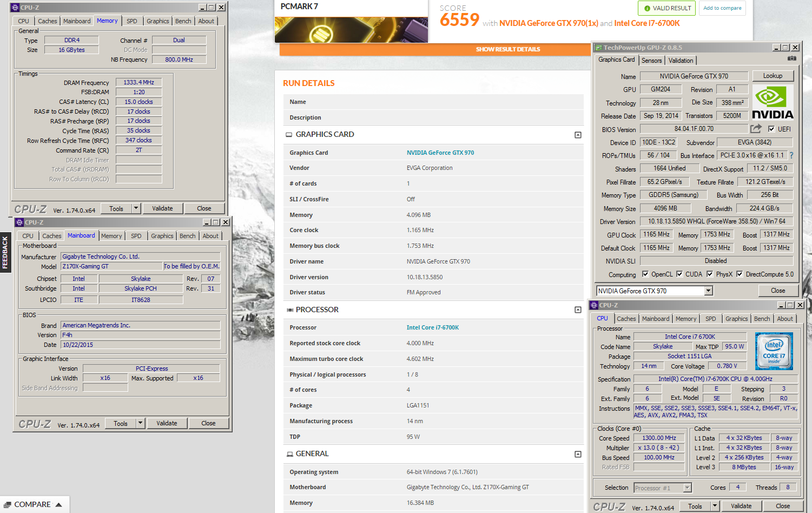
Task: Click the CPU-Z Mainboard window title icon
Action: point(19,222)
